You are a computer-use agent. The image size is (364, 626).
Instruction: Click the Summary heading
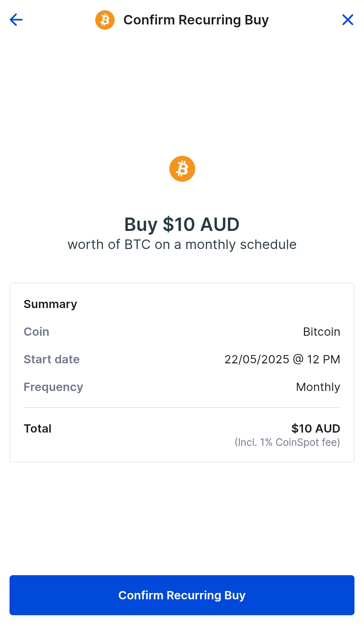pyautogui.click(x=50, y=304)
